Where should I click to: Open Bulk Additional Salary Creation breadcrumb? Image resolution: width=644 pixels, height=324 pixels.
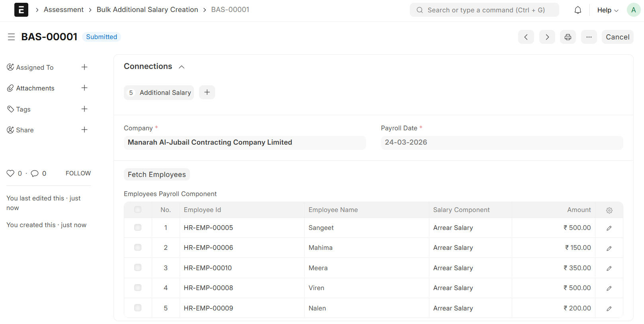[x=147, y=10]
